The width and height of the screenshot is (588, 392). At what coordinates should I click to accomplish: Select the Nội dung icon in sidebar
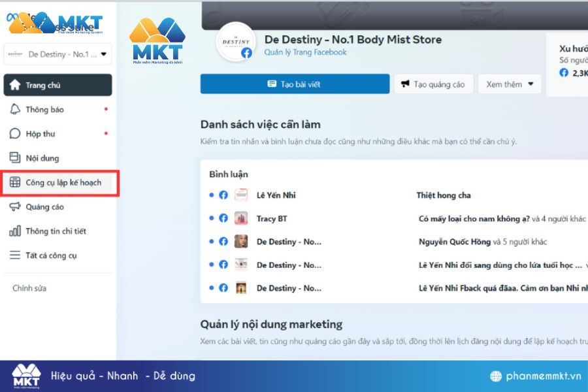(15, 157)
